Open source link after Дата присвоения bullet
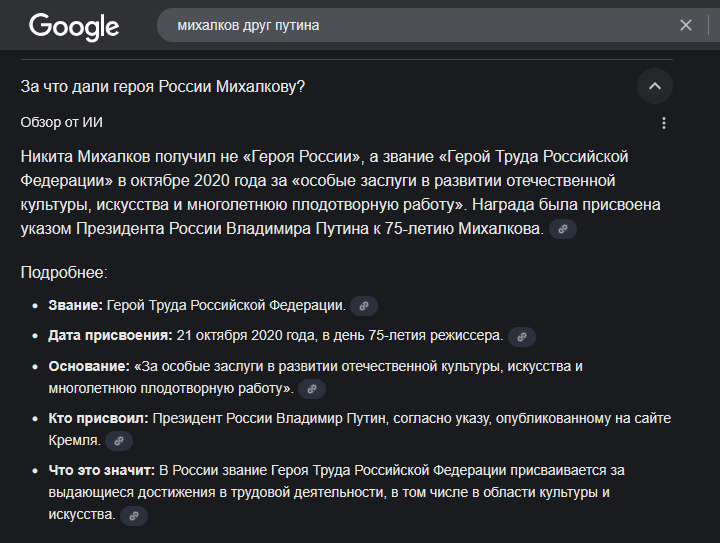The image size is (720, 543). (522, 337)
